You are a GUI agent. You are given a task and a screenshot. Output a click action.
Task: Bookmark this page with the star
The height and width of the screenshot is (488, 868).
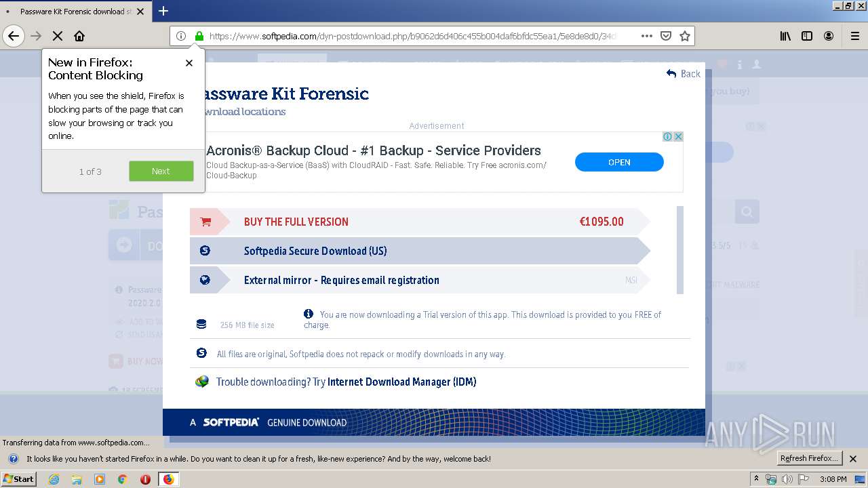pos(685,36)
